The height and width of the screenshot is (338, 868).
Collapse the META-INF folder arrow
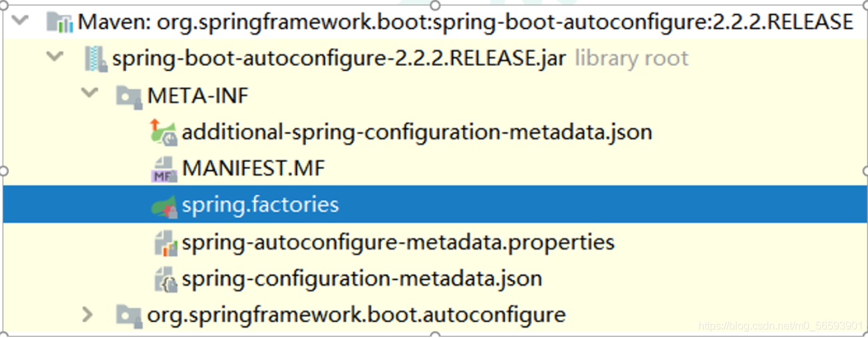pos(88,94)
